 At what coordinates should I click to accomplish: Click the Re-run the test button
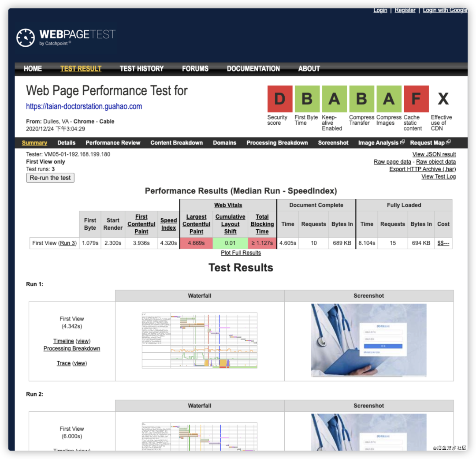coord(50,178)
